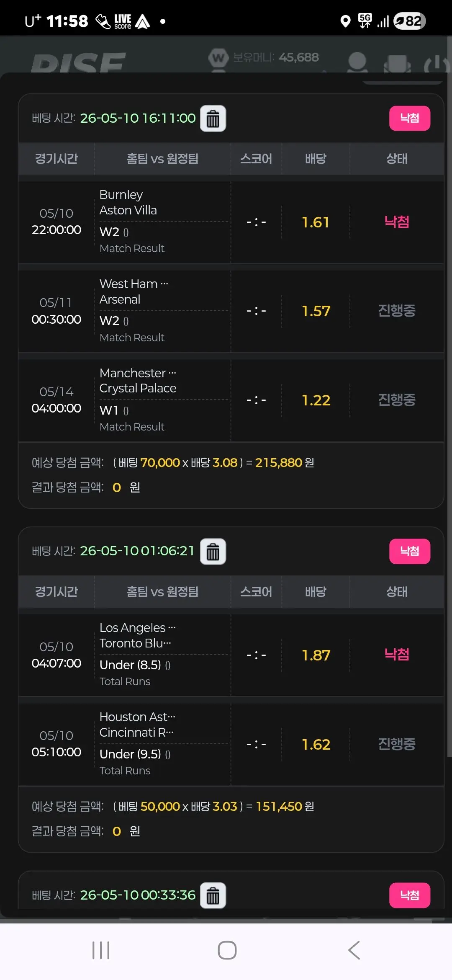This screenshot has height=980, width=452.
Task: Delete the bet placed at 01:06:21
Action: [213, 551]
